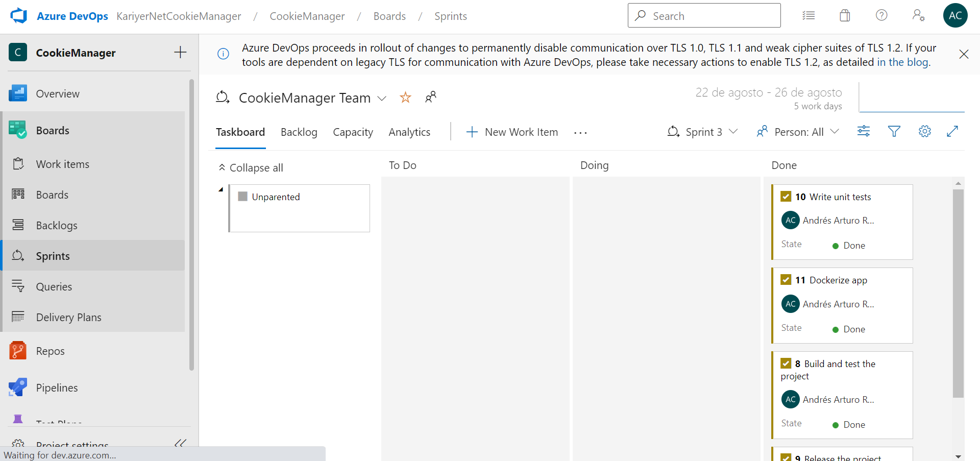Click the task icon on Write unit tests card

pos(786,197)
